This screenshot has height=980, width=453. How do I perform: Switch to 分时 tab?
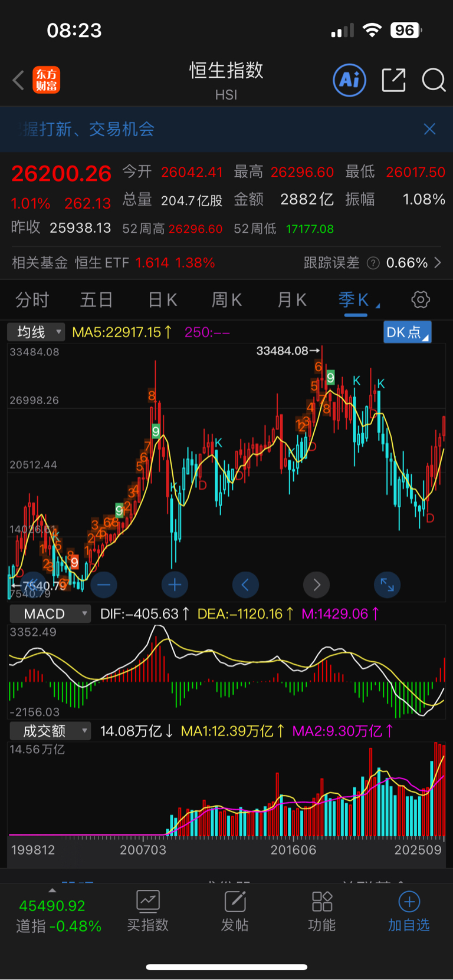32,300
